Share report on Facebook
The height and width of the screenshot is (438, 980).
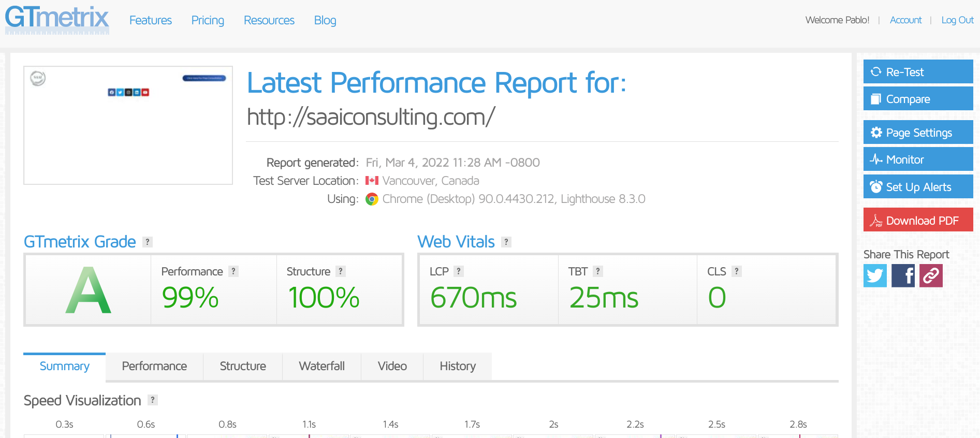click(903, 275)
